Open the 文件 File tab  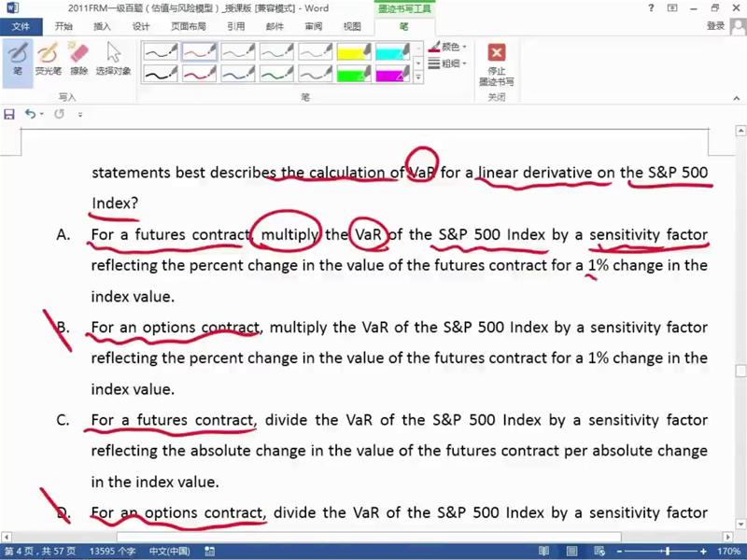click(x=21, y=27)
